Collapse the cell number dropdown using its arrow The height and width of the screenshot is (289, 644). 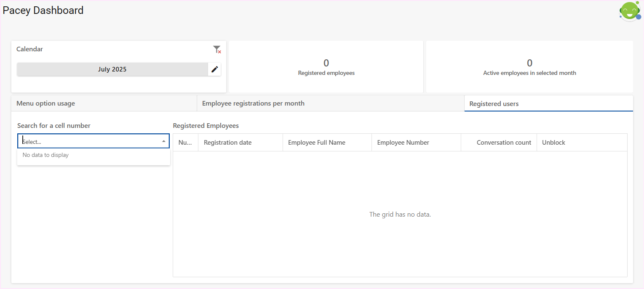point(163,141)
